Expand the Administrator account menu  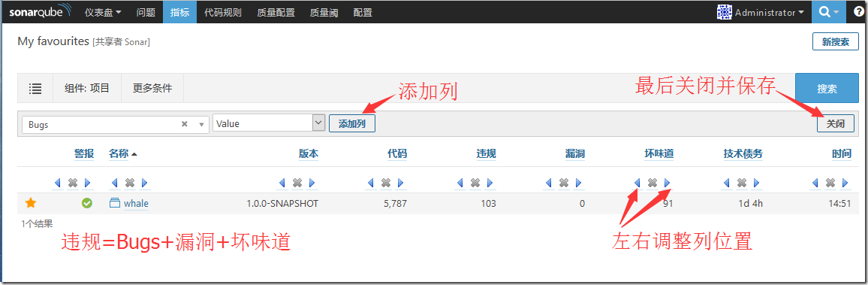click(770, 12)
